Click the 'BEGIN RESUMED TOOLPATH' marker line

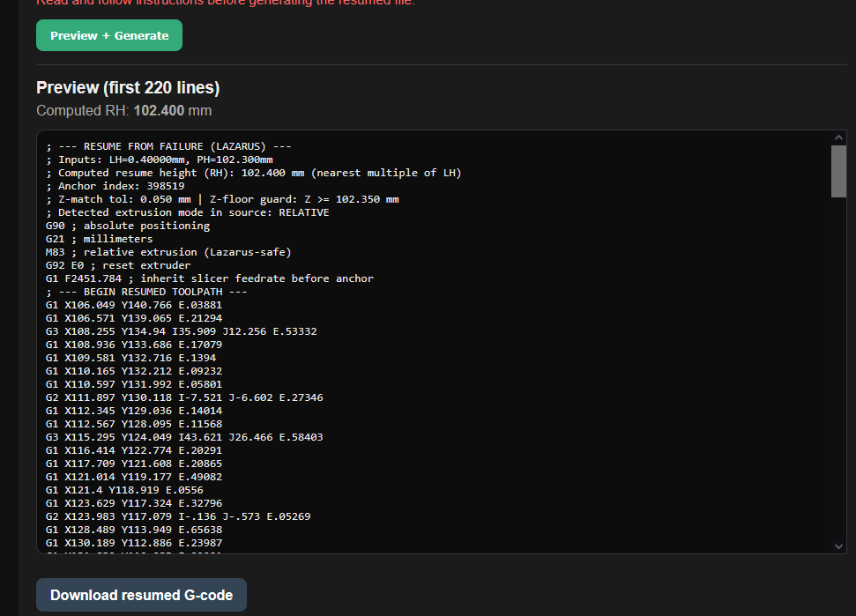click(x=146, y=292)
